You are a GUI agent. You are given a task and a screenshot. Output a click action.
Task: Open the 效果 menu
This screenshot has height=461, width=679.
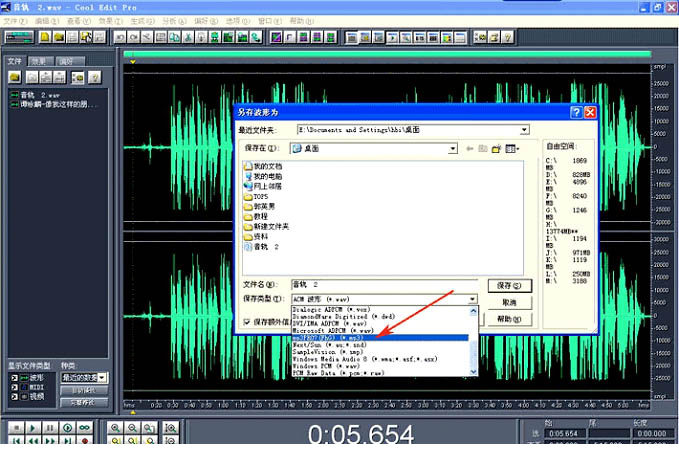(x=110, y=21)
